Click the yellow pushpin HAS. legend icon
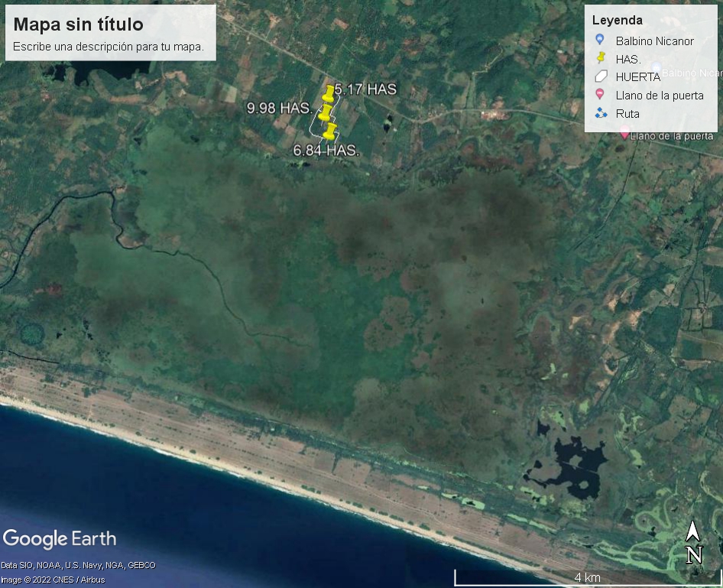Viewport: 723px width, 588px height. [601, 58]
